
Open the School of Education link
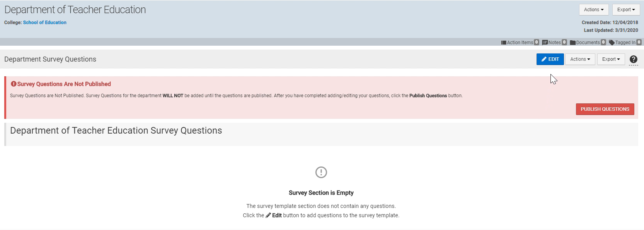pos(44,22)
